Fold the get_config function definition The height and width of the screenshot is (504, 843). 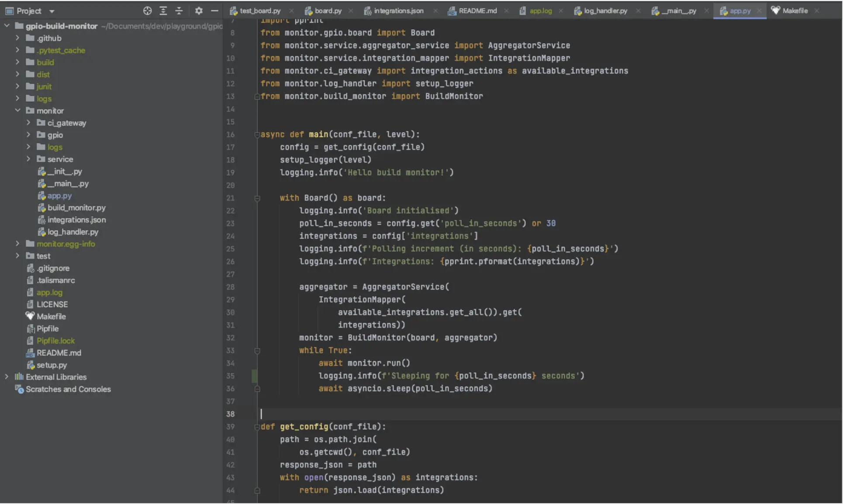[257, 427]
